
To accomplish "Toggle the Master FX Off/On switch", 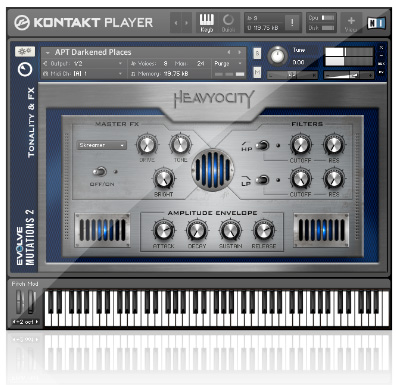I will point(99,172).
